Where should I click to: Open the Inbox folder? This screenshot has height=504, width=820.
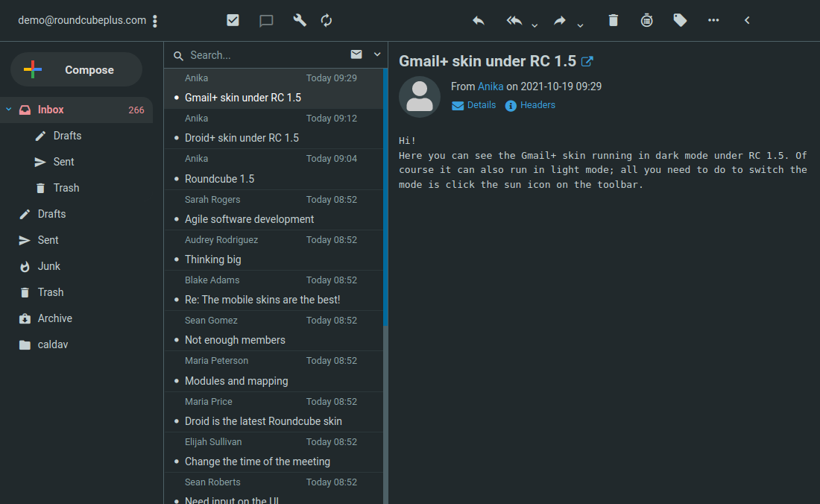pos(76,110)
